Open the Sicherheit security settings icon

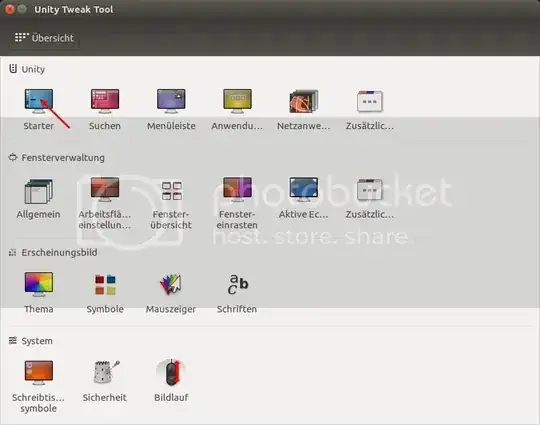tap(106, 372)
